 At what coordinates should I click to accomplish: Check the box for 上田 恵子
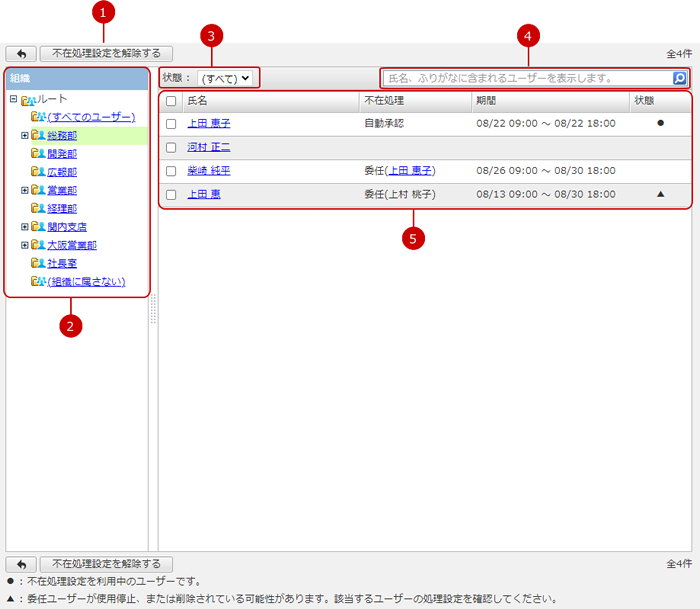tap(171, 124)
